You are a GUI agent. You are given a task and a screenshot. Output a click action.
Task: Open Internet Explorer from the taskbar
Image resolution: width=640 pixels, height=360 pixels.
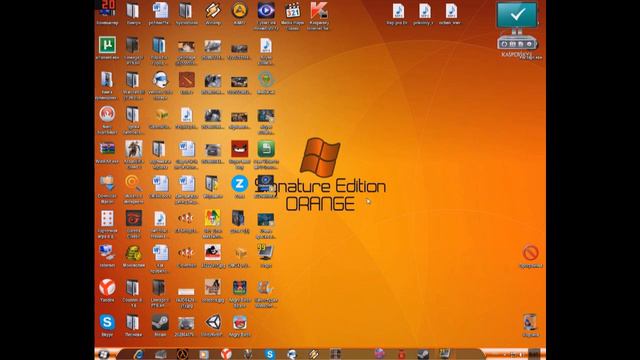(138, 354)
